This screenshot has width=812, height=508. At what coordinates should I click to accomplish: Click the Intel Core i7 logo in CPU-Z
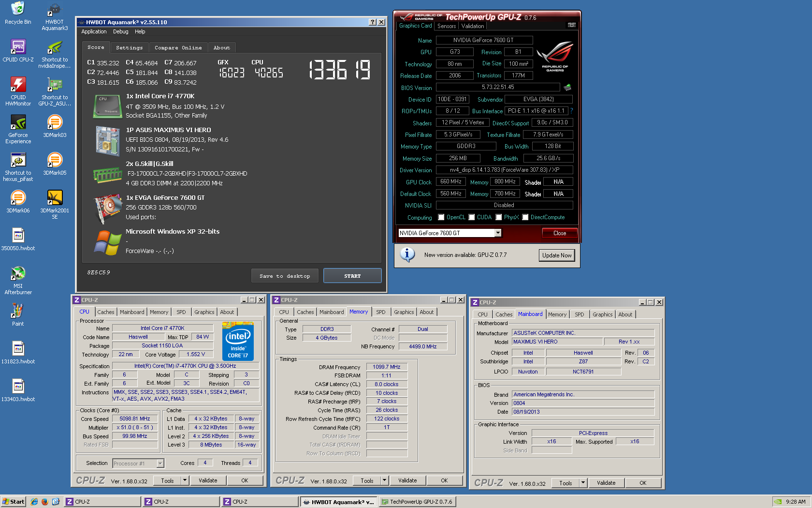(238, 342)
